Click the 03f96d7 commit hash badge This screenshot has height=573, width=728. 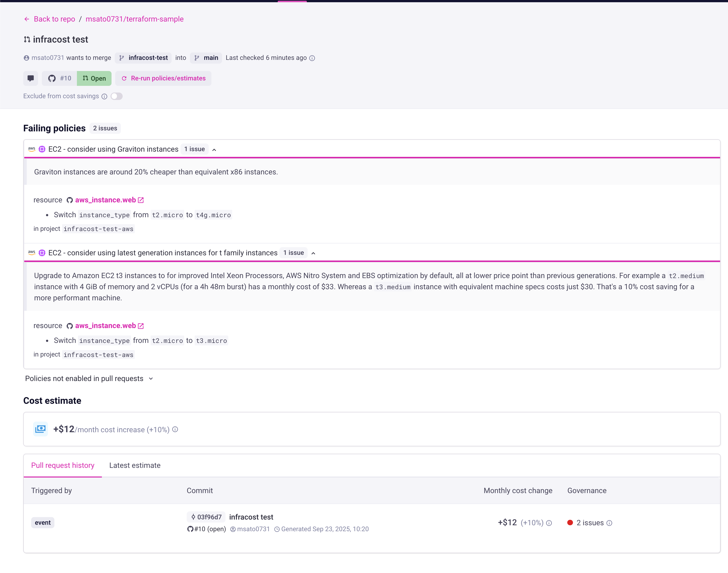[x=206, y=517]
